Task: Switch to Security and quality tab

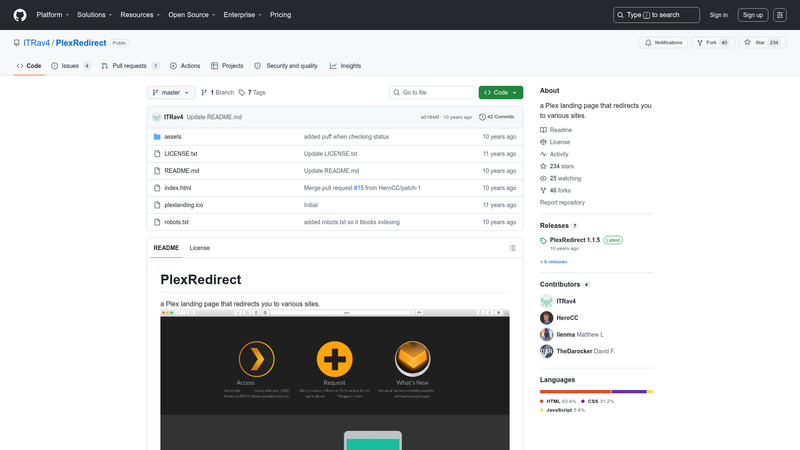Action: click(286, 66)
